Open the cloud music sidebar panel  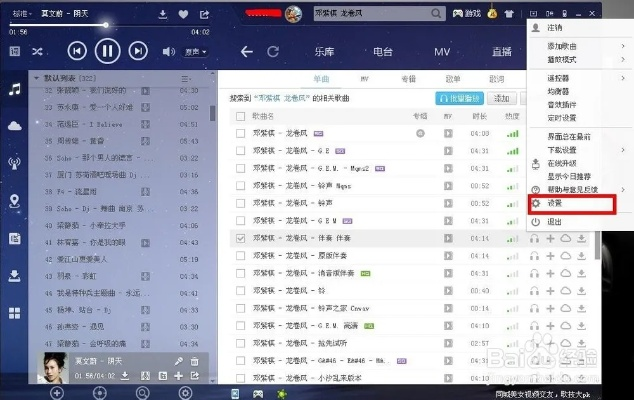15,126
